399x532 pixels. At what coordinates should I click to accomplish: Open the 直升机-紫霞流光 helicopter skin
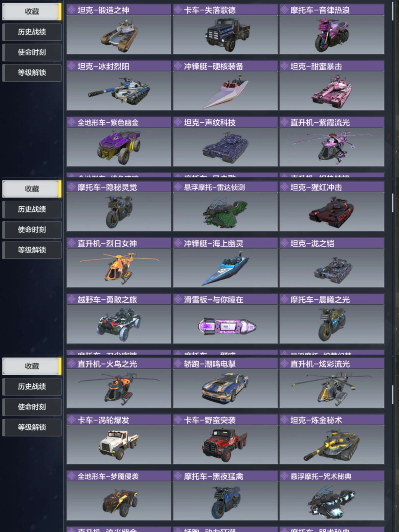click(332, 147)
